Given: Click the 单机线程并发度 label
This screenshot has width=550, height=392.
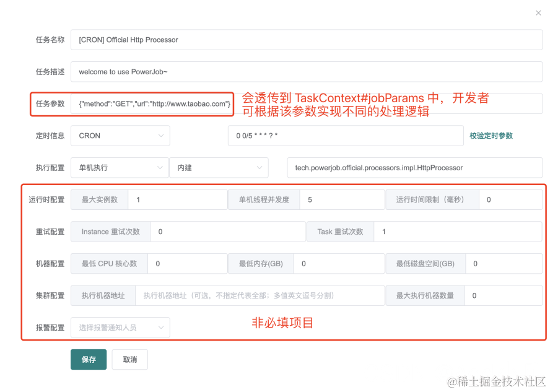Looking at the screenshot, I should (264, 200).
